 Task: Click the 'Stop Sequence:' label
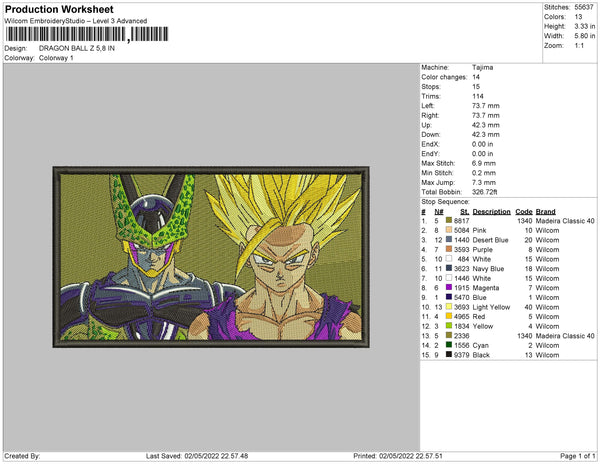(445, 201)
